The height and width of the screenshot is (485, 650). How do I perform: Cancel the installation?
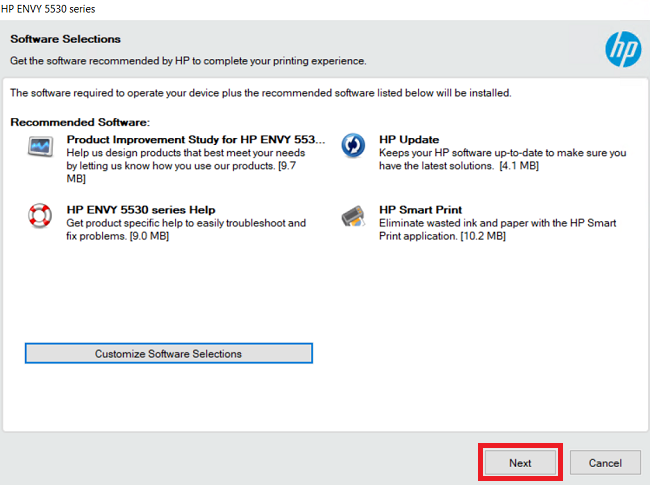[605, 463]
